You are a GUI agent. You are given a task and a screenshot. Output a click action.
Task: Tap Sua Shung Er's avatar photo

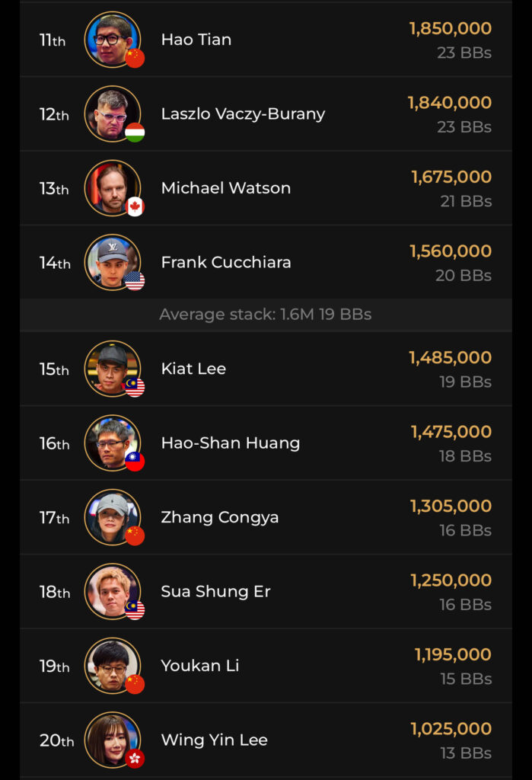[111, 591]
